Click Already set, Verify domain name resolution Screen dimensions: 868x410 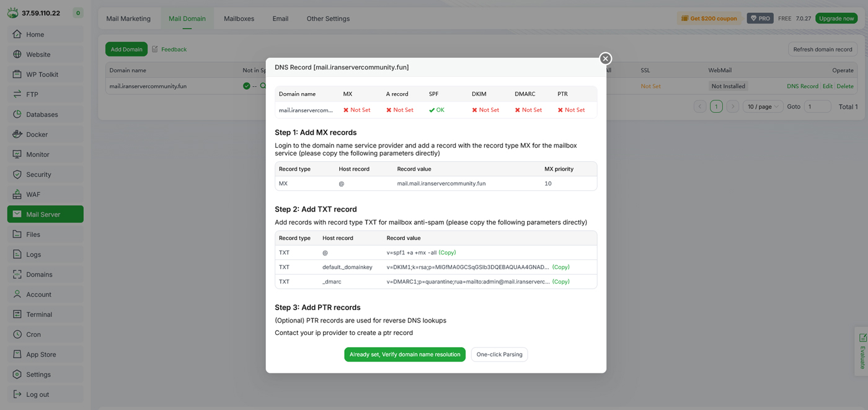coord(404,354)
